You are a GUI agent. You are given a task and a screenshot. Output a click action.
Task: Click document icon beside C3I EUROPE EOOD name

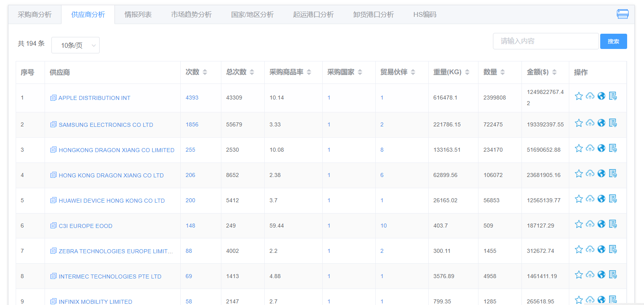point(53,226)
